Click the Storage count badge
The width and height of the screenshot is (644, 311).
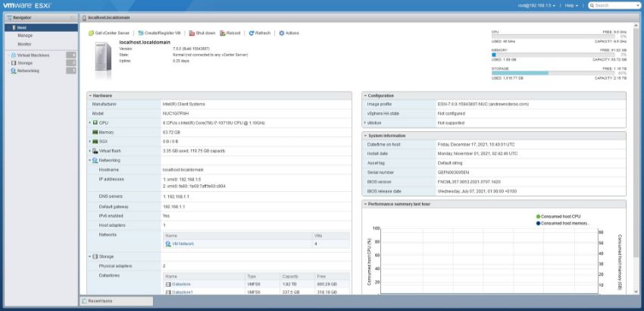pos(71,63)
